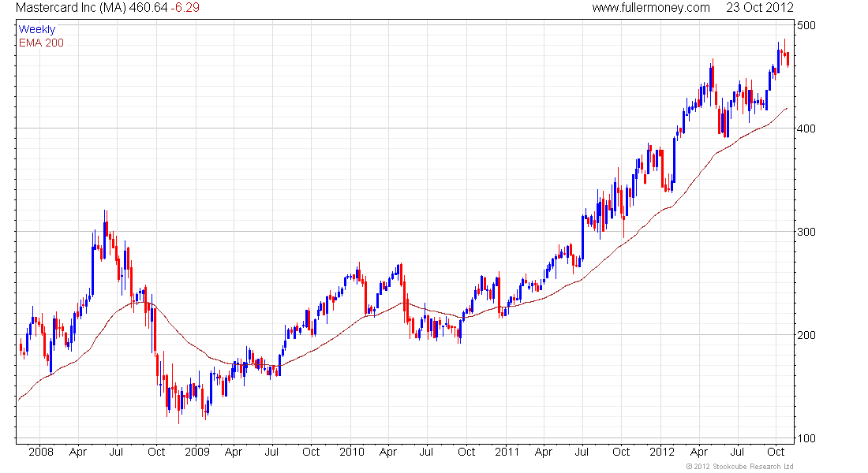This screenshot has height=473, width=868.
Task: Click the chart title 'Mastercard Inc (MA)'
Action: tap(71, 8)
